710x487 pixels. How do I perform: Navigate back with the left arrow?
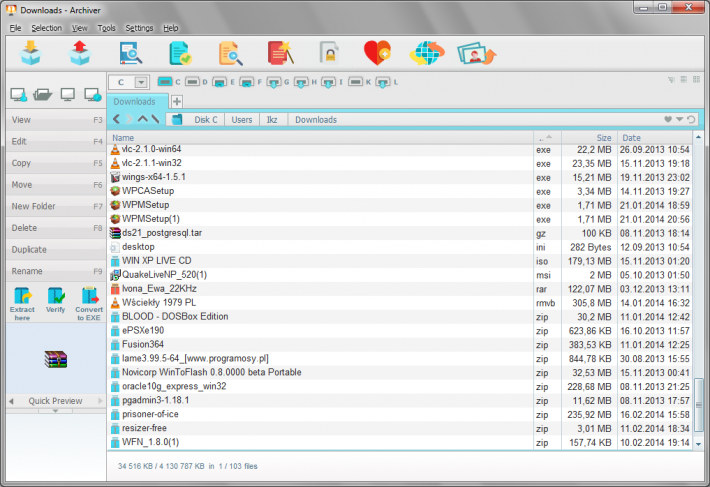click(x=116, y=119)
